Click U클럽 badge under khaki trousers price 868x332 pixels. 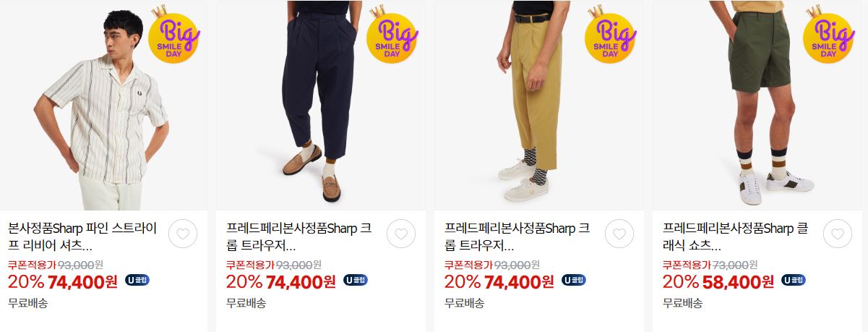(x=574, y=280)
